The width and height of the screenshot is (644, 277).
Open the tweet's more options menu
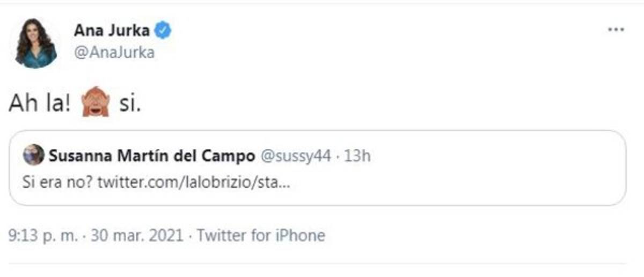pyautogui.click(x=616, y=30)
